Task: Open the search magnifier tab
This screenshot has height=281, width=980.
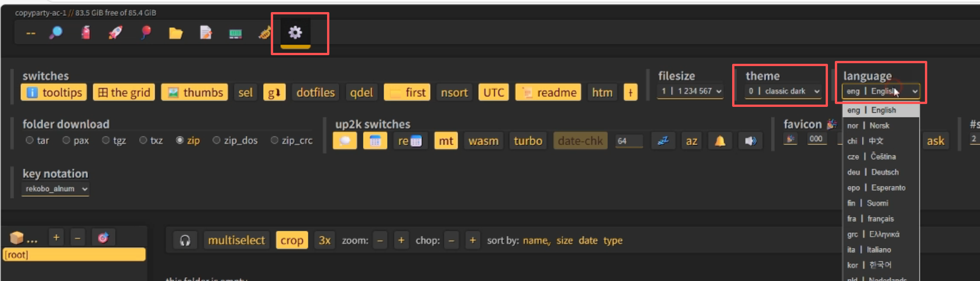Action: click(x=56, y=33)
